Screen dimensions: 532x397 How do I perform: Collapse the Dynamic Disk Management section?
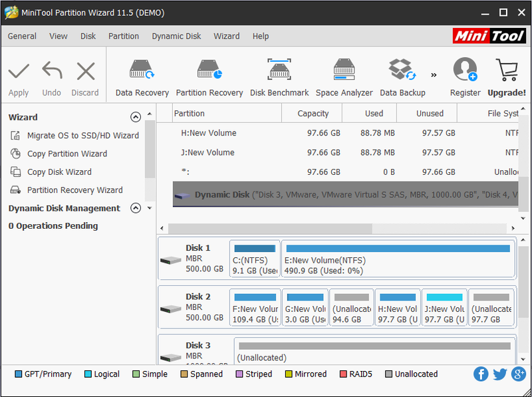(x=136, y=208)
